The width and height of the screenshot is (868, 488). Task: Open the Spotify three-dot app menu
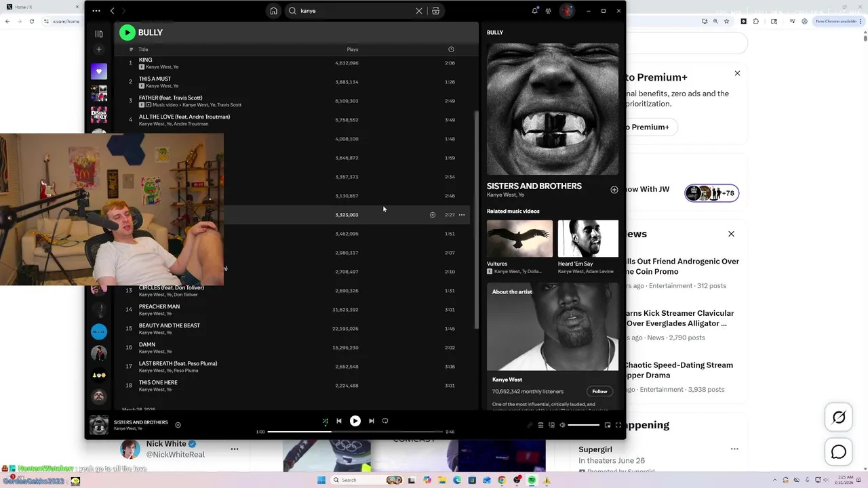[96, 11]
